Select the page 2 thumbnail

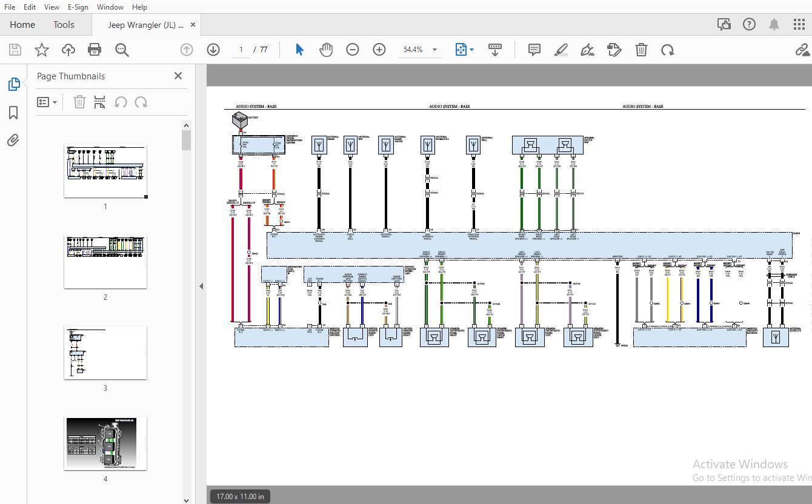point(105,262)
